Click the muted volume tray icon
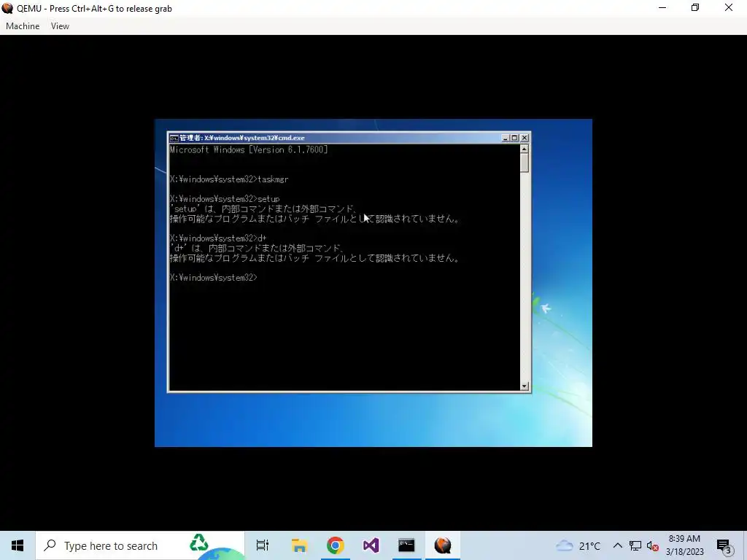This screenshot has width=747, height=560. (653, 545)
